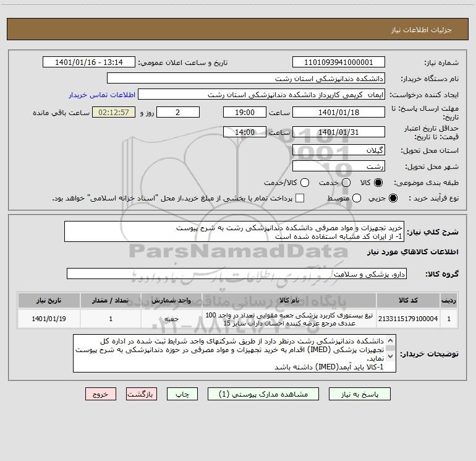Screen dimensions: 476x461
Task: Click the اطلاعات کالاهای مورد نیاز heading
Action: point(412,252)
